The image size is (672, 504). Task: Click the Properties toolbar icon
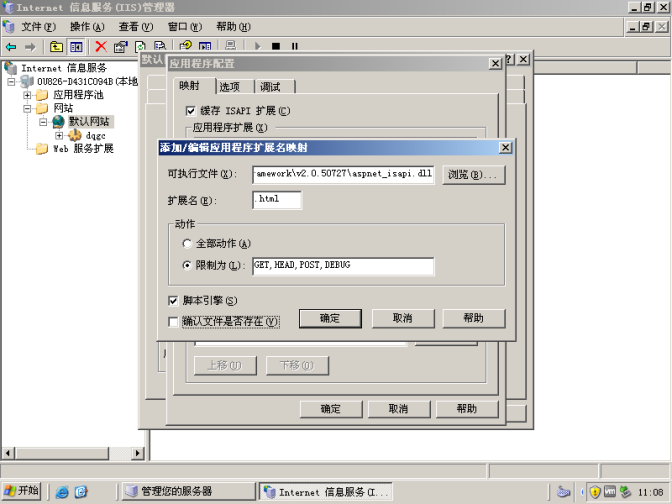pyautogui.click(x=121, y=46)
